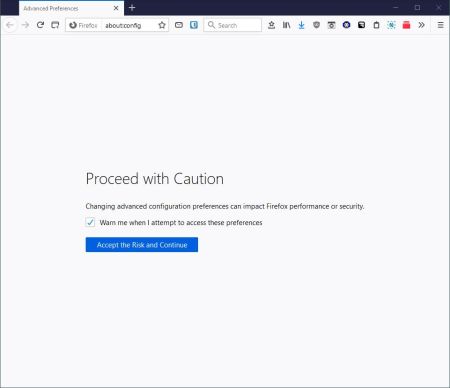
Task: Reload the current page
Action: [40, 25]
